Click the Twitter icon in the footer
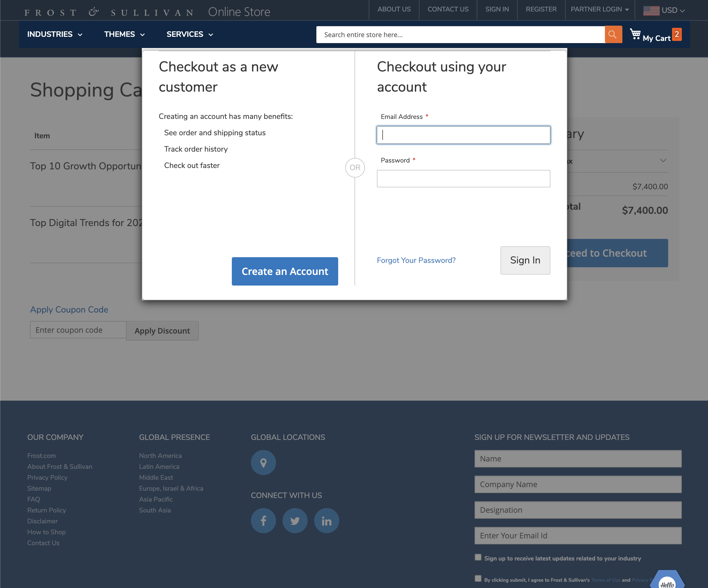The height and width of the screenshot is (588, 708). (x=295, y=520)
